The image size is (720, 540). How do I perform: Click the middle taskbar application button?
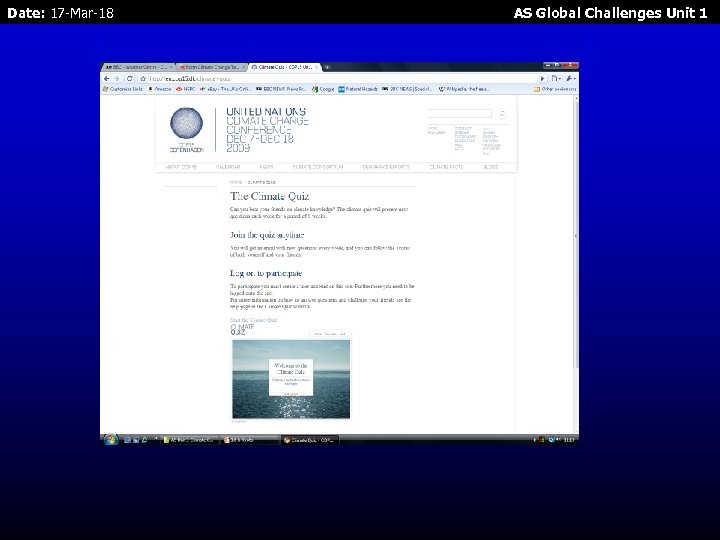(249, 440)
